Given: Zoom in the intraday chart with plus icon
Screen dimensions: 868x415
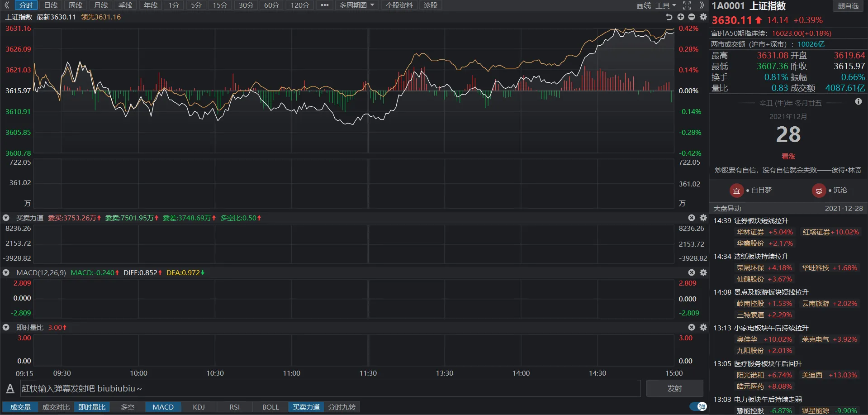Looking at the screenshot, I should coord(681,17).
